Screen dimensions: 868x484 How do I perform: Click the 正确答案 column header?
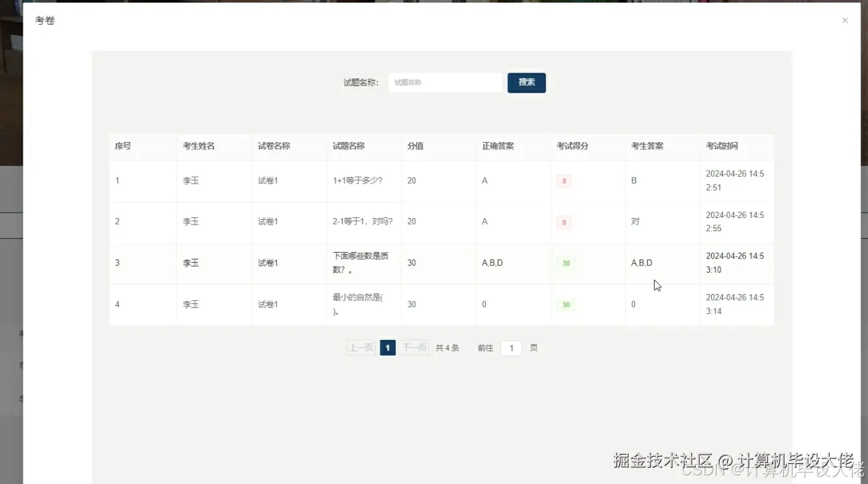[x=498, y=146]
